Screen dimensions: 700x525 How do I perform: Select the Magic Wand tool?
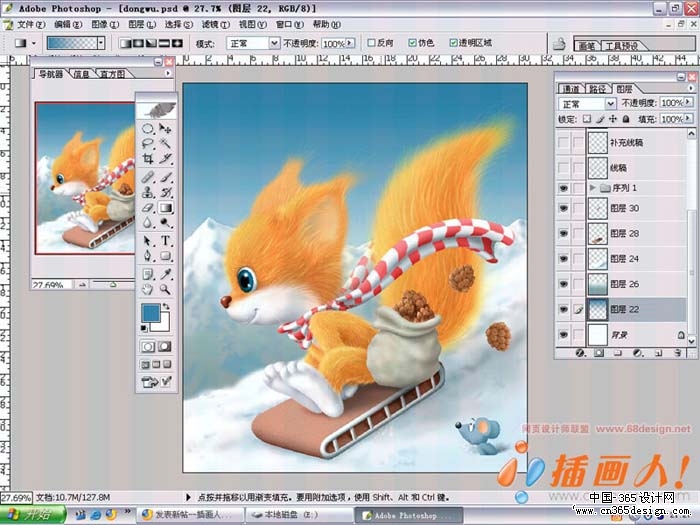tap(165, 143)
